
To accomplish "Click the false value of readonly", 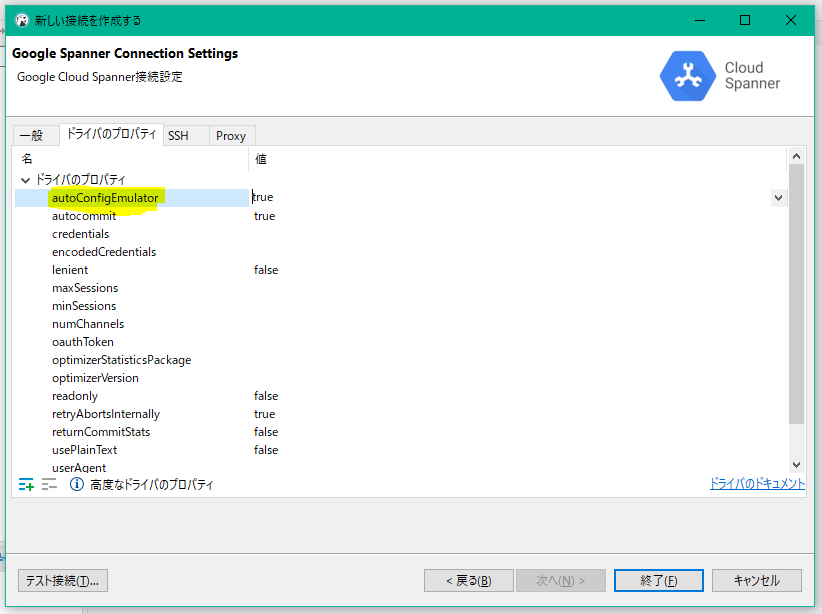I will (266, 396).
